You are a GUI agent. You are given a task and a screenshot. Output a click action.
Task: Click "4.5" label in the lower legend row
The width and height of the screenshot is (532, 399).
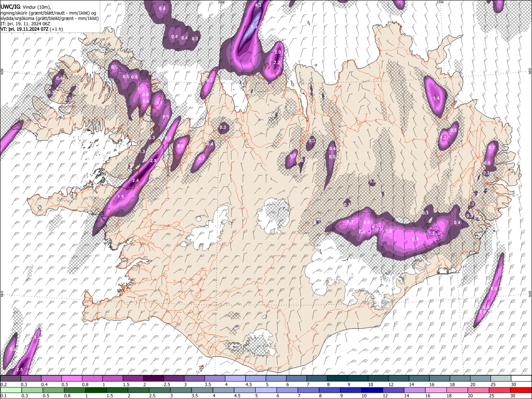pyautogui.click(x=237, y=395)
